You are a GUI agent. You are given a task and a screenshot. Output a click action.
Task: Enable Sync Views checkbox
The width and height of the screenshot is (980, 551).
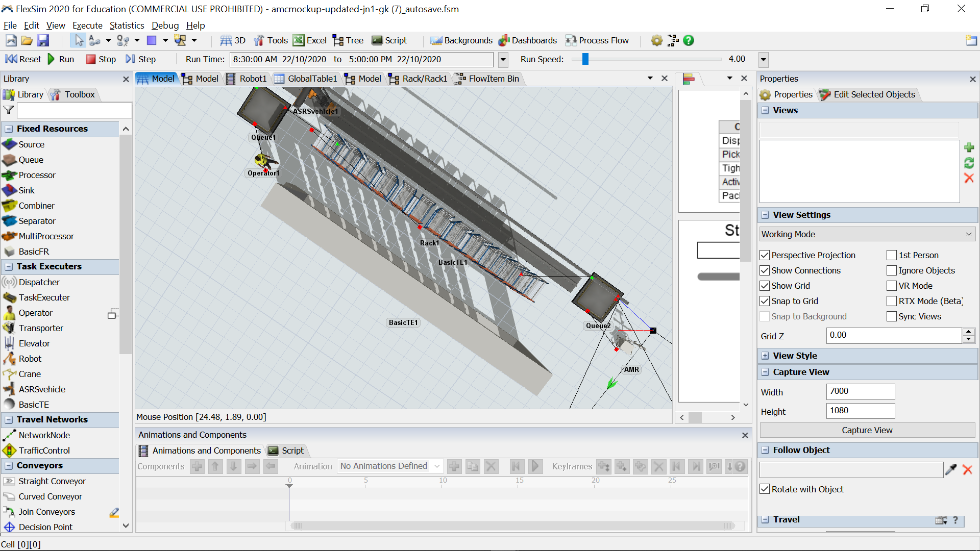892,316
